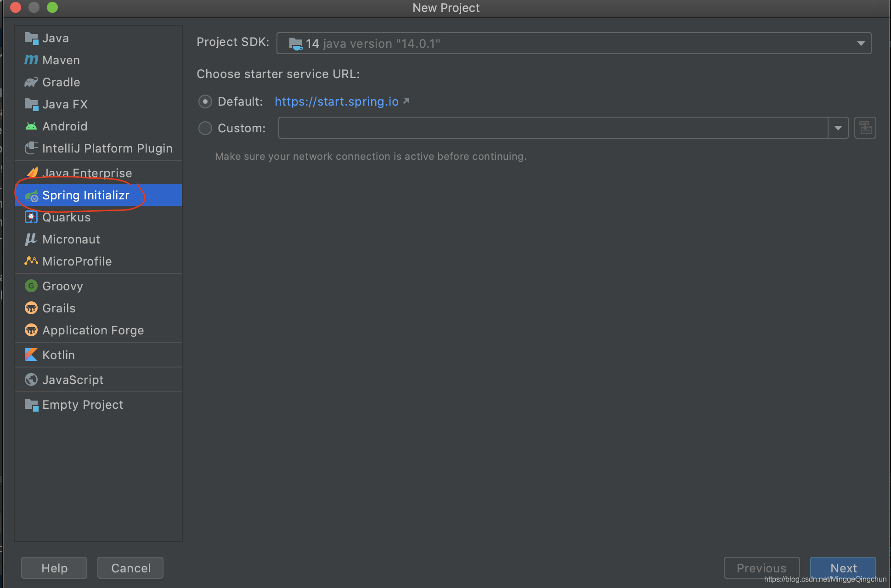The image size is (891, 588).
Task: Click the Quarkus icon in sidebar
Action: click(31, 217)
